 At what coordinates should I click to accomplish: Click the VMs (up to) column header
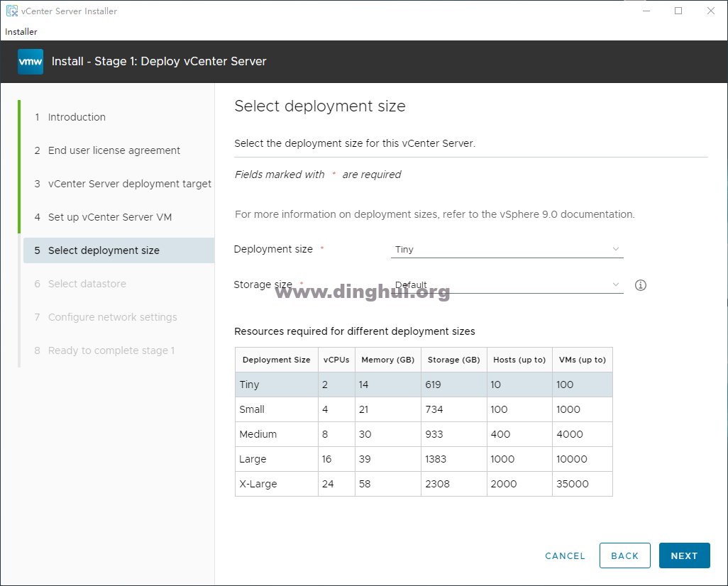[583, 360]
